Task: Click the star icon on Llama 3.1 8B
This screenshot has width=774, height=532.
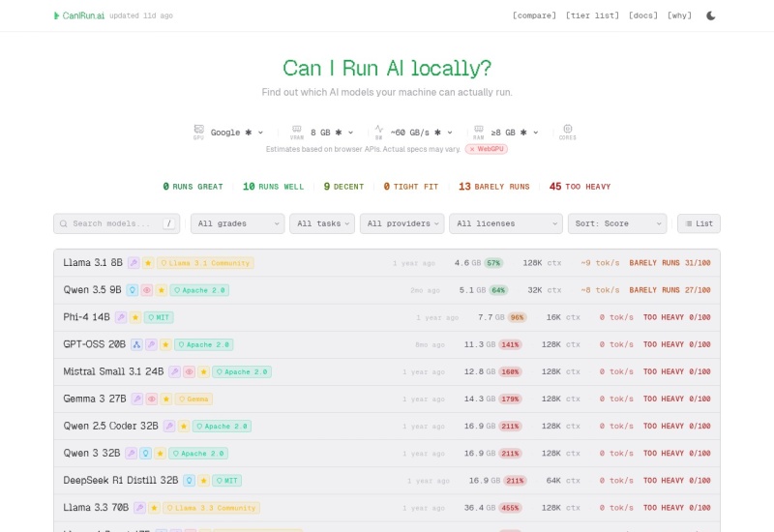Action: [148, 263]
